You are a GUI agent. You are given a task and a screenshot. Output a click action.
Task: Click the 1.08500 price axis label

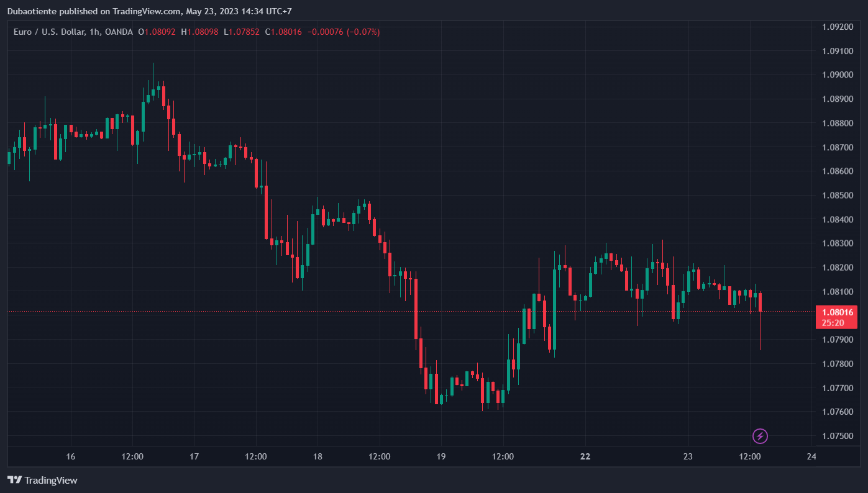[836, 196]
